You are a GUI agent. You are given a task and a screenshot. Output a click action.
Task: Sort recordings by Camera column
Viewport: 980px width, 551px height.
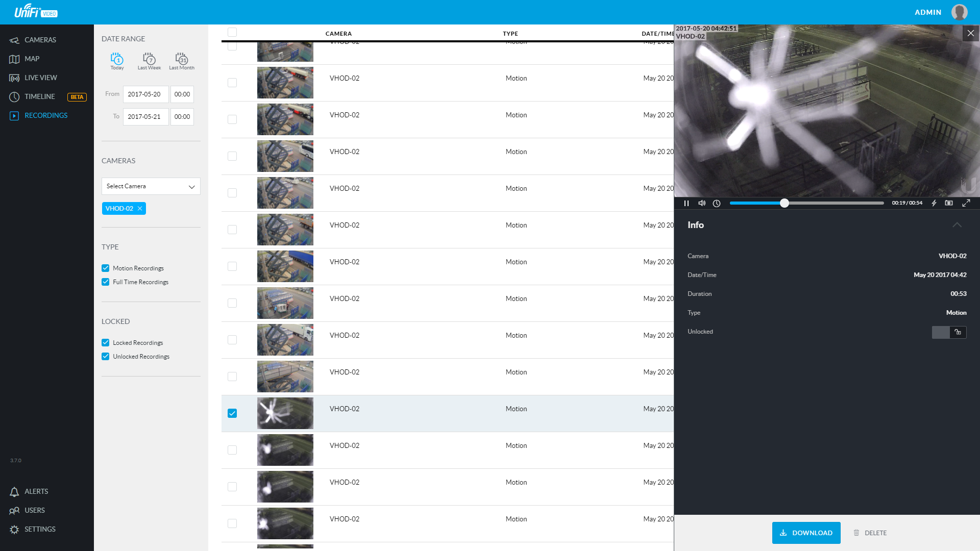coord(338,34)
